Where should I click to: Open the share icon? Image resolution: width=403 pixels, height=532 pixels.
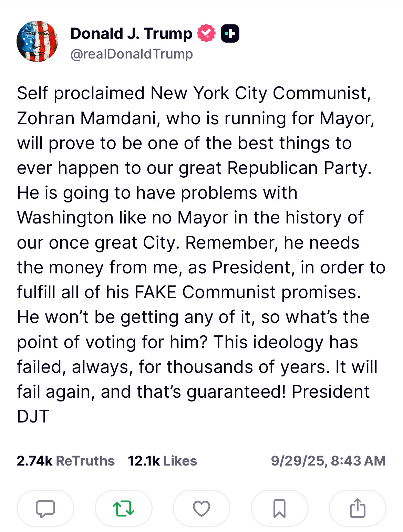click(358, 508)
